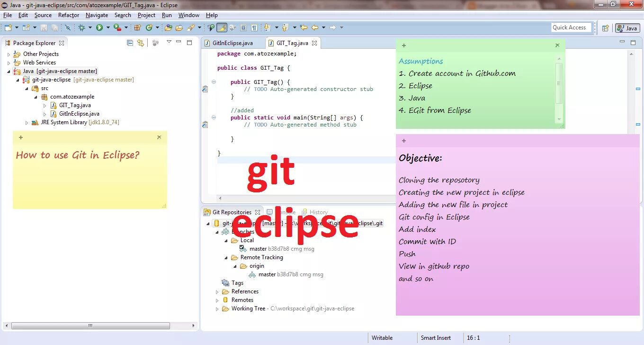
Task: Click the Debug bug icon
Action: [x=82, y=27]
